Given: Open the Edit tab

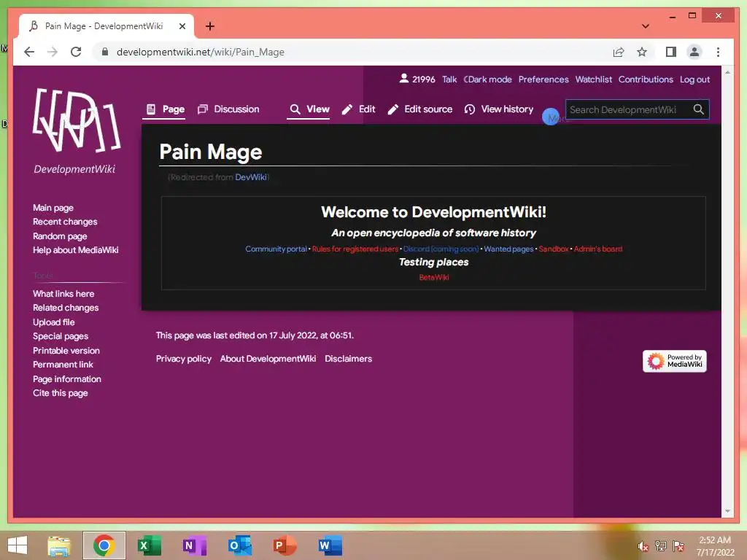Looking at the screenshot, I should (x=359, y=109).
